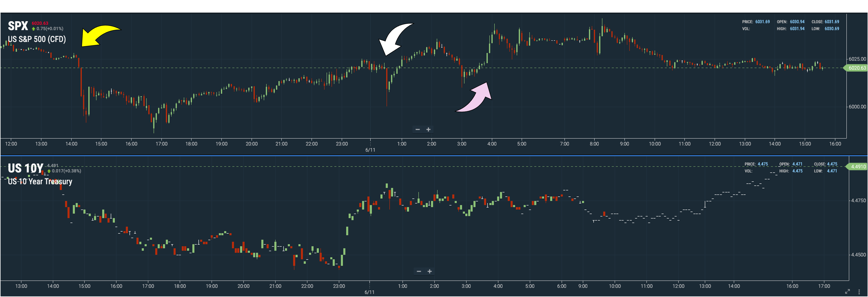Click the US 10Y HIGH value 4.475

click(x=797, y=171)
